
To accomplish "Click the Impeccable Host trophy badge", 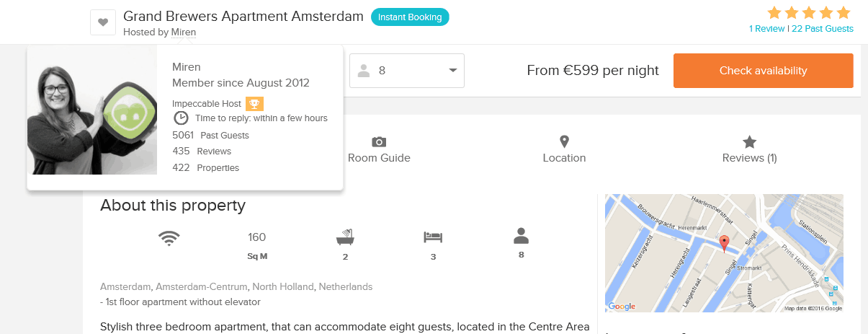I will 254,103.
